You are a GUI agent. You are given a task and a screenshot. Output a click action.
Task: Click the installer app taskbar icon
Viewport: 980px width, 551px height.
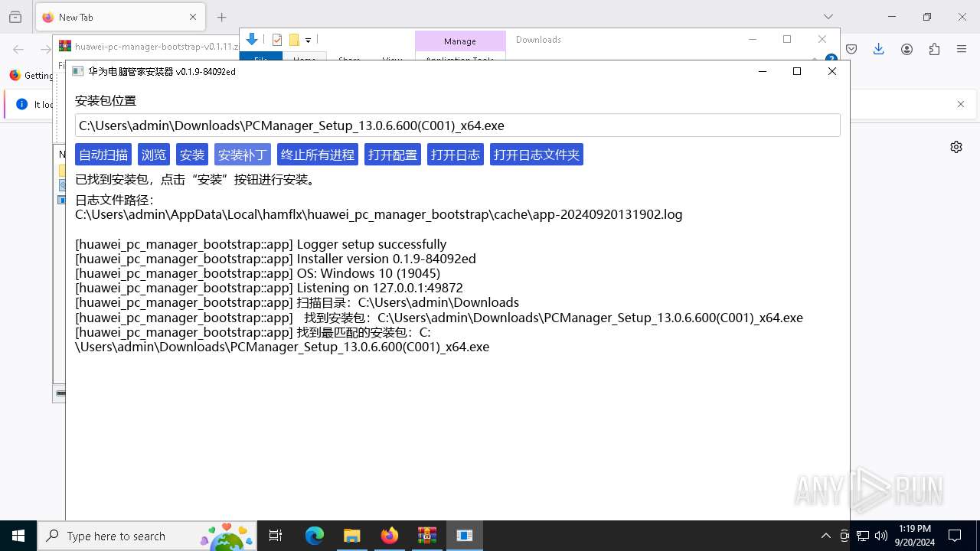coord(465,536)
